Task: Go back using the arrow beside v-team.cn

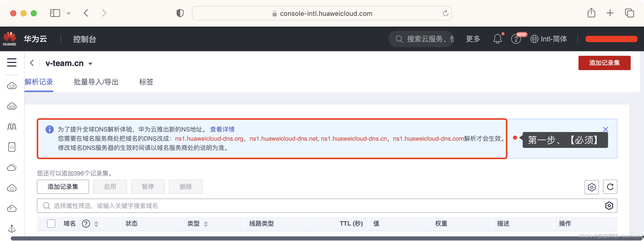Action: [32, 63]
